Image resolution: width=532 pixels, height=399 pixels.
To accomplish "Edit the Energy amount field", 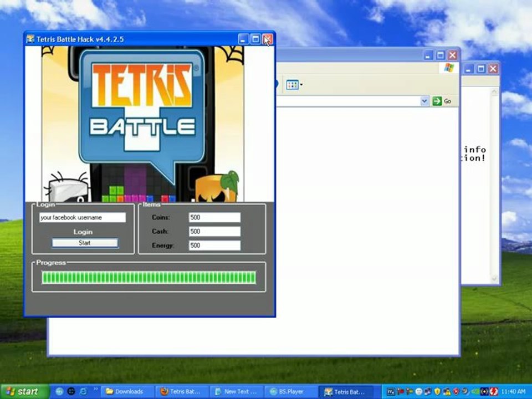I will click(x=214, y=245).
